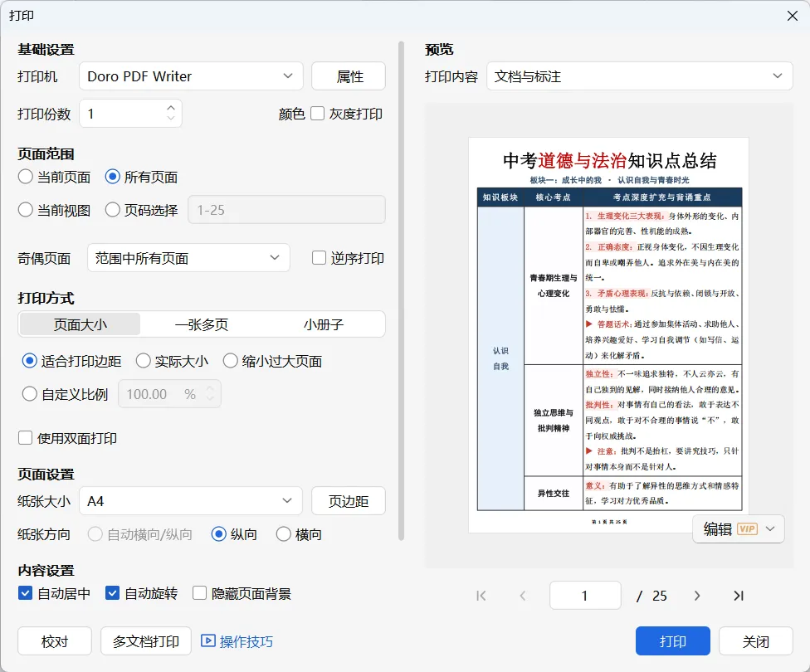
Task: Select 当前视图 radio button
Action: point(25,210)
